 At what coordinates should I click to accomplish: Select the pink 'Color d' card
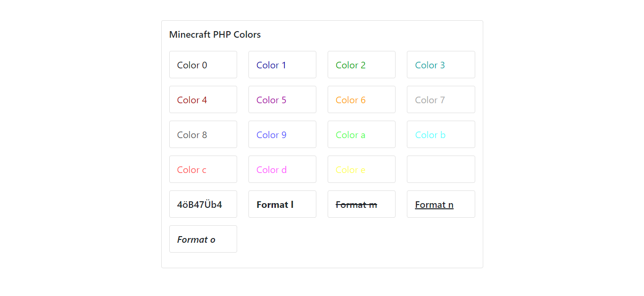[x=282, y=169]
